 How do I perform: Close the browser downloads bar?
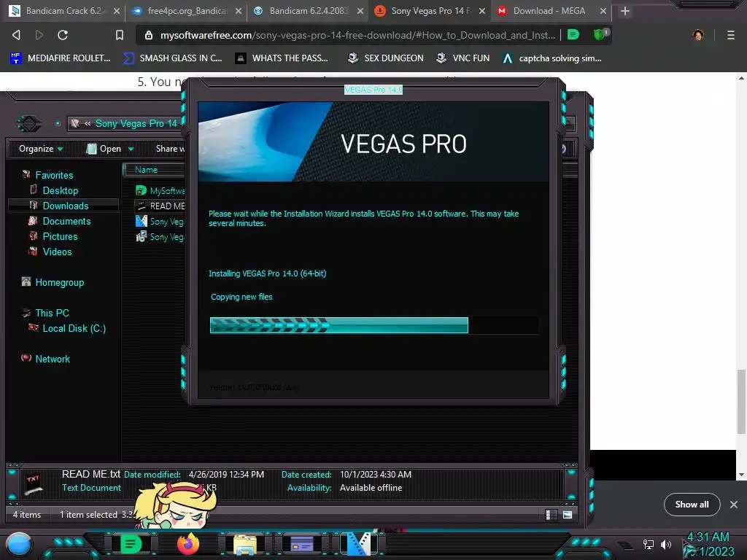pyautogui.click(x=734, y=505)
